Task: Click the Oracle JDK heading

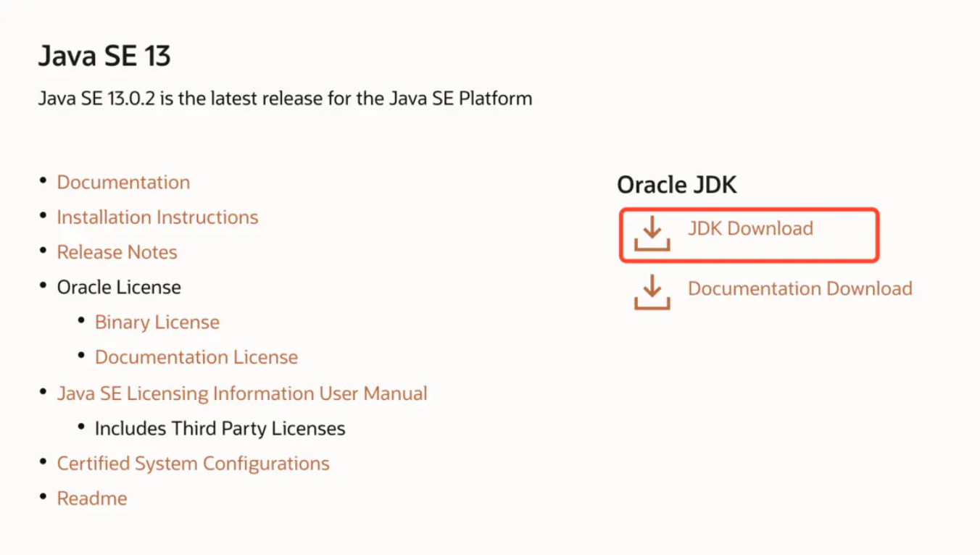Action: [676, 185]
